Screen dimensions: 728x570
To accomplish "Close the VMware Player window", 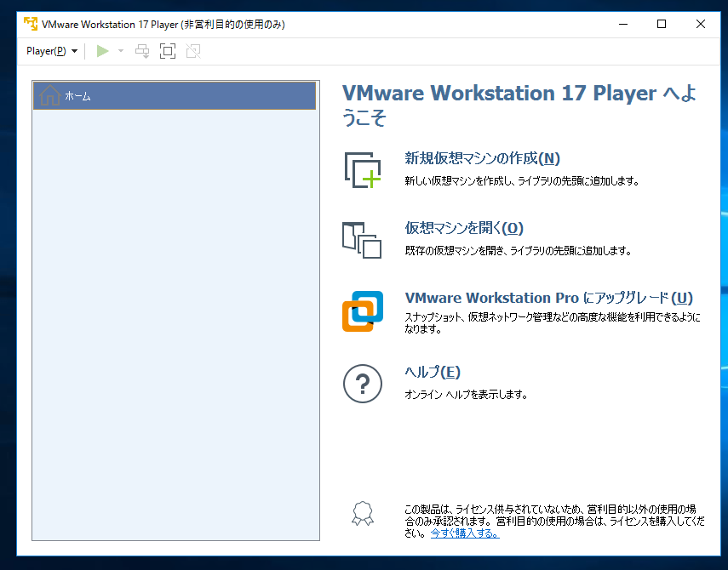I will tap(701, 24).
